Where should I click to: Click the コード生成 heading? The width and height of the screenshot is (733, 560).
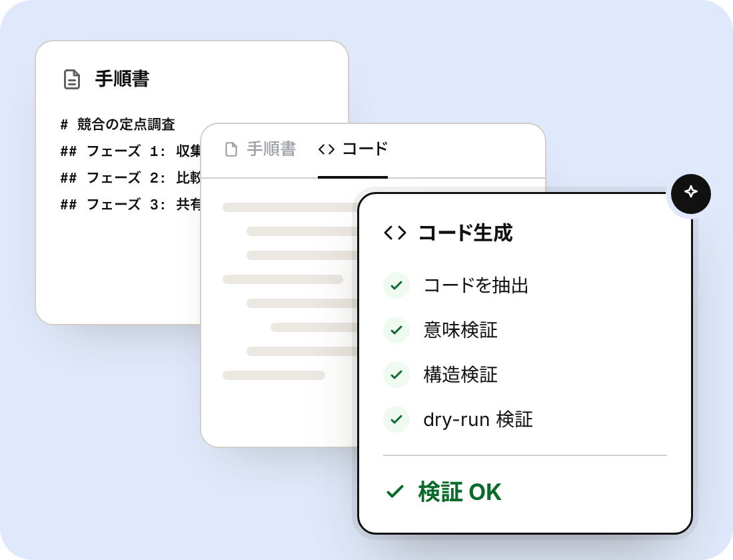pyautogui.click(x=465, y=233)
